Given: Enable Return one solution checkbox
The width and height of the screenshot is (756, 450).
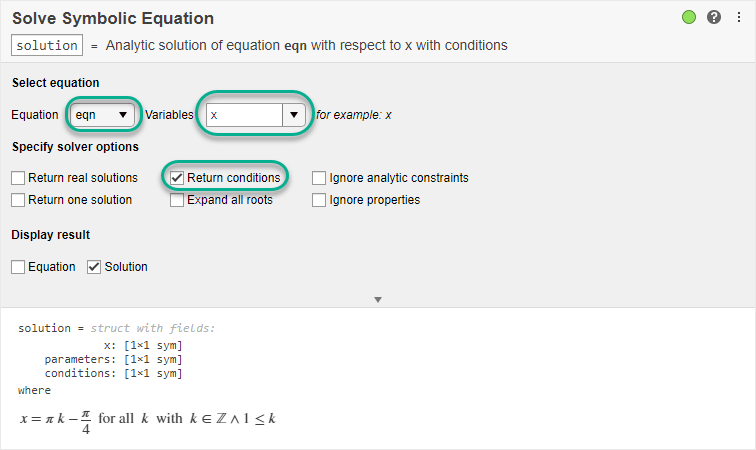Looking at the screenshot, I should click(x=19, y=200).
